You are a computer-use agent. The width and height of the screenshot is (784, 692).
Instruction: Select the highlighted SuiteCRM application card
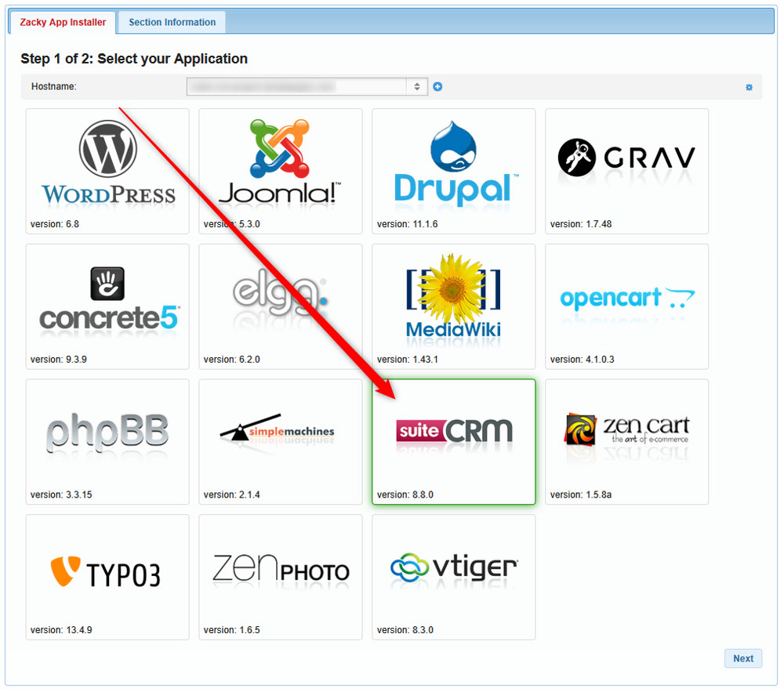click(453, 440)
